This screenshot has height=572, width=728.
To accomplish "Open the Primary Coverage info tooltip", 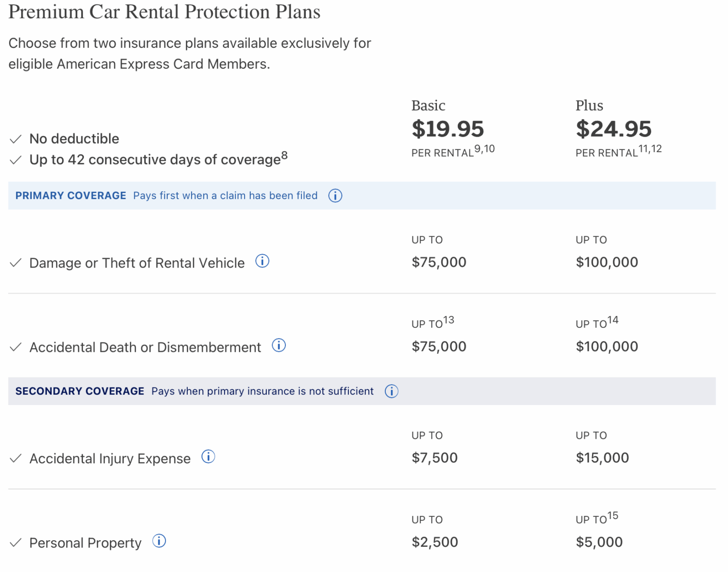I will click(x=335, y=195).
